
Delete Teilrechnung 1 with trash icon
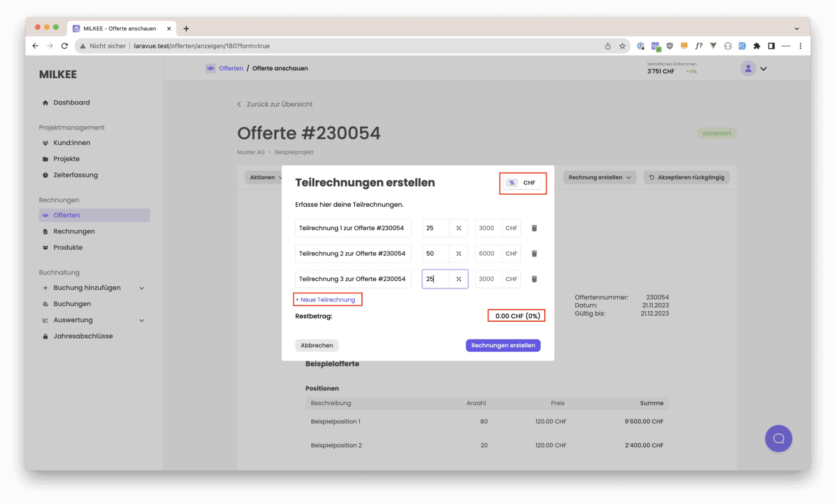(x=534, y=228)
